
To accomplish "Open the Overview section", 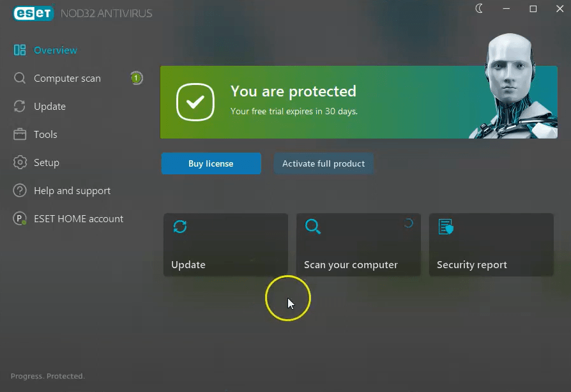I will click(56, 50).
